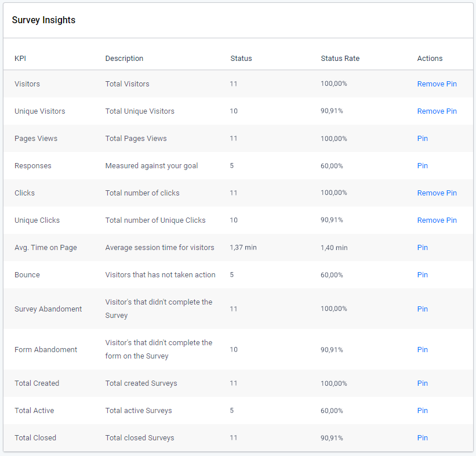Viewport: 476px width, 456px height.
Task: Click Remove Pin for Clicks KPI
Action: 437,193
